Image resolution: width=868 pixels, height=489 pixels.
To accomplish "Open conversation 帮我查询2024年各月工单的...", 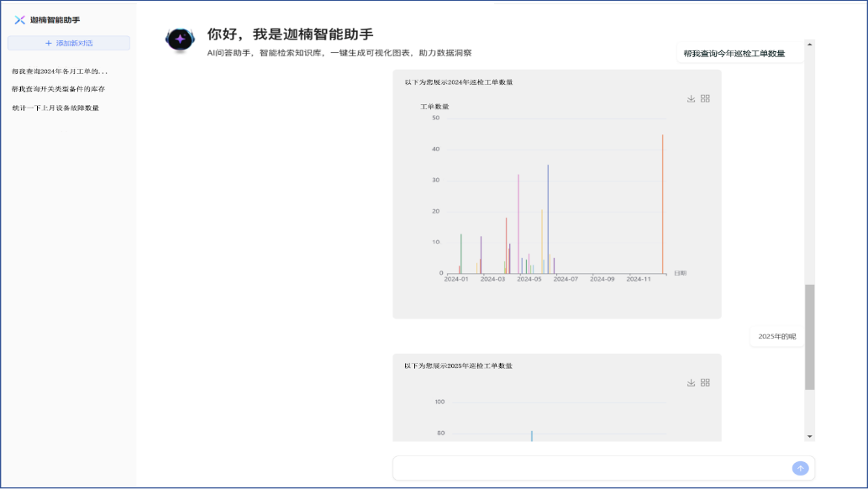I will click(x=60, y=71).
